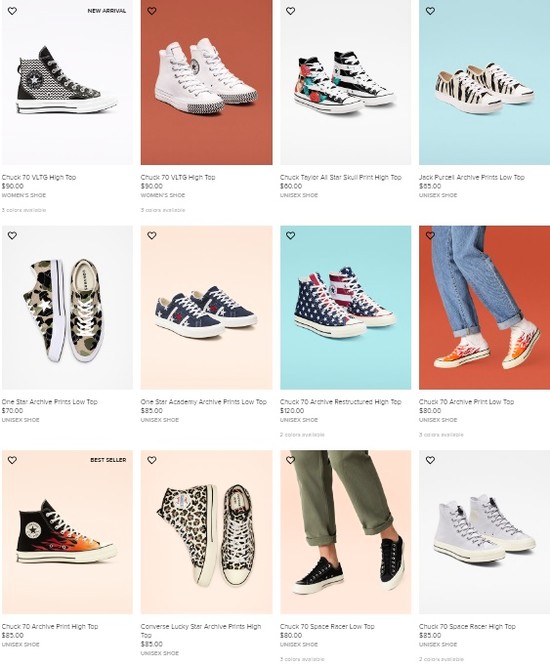Toggle favorite on leopard Lucky Star shoe

tap(152, 460)
